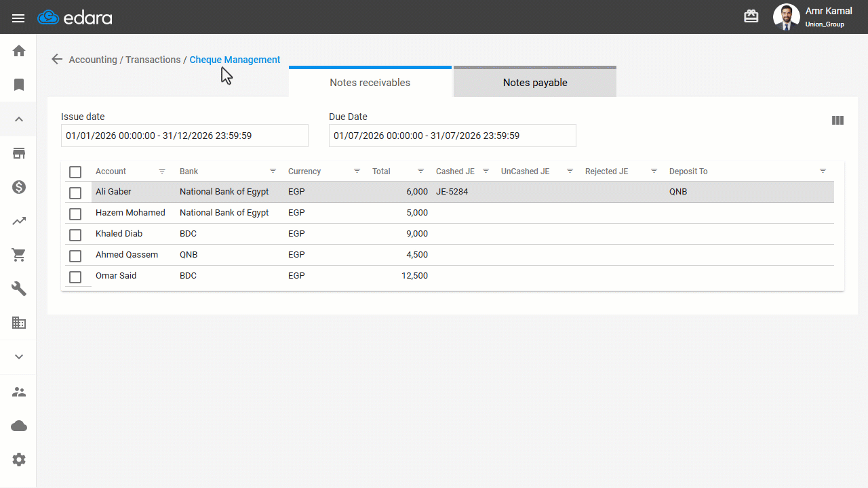This screenshot has height=488, width=868.
Task: Open the column chooser icon
Action: (837, 121)
